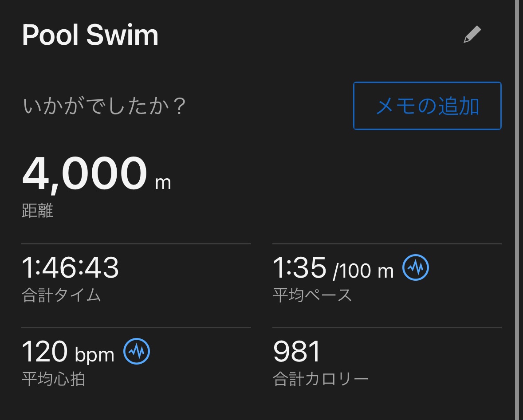The width and height of the screenshot is (523, 420).
Task: Tap the 合計カロリー label
Action: click(321, 379)
